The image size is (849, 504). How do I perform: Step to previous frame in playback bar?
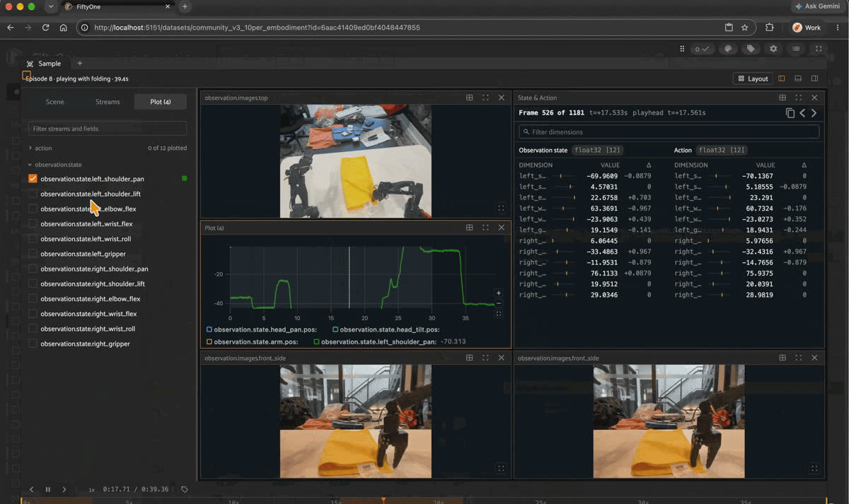pyautogui.click(x=31, y=489)
